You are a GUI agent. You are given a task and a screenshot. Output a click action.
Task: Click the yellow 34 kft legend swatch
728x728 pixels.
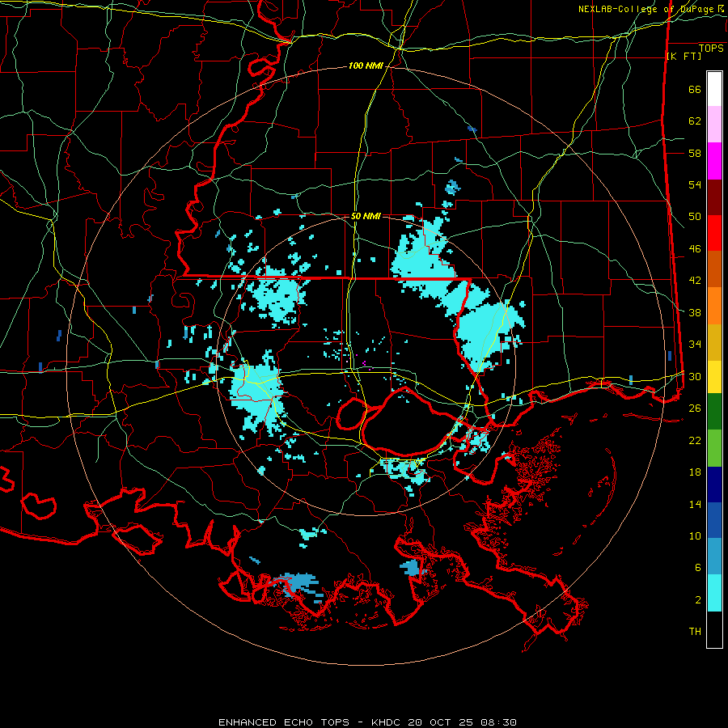coord(714,377)
